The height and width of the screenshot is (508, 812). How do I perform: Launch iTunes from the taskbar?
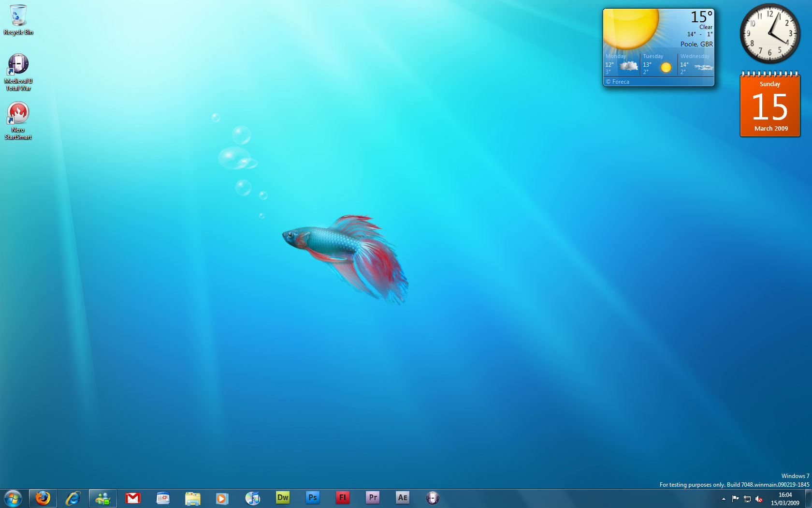point(252,498)
